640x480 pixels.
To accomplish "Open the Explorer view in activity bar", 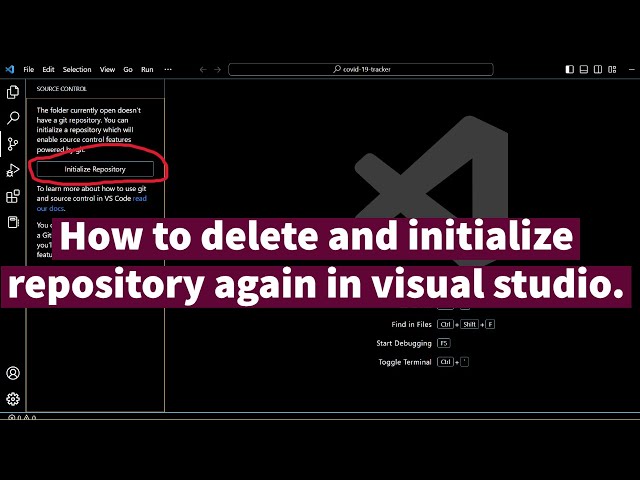I will tap(13, 92).
